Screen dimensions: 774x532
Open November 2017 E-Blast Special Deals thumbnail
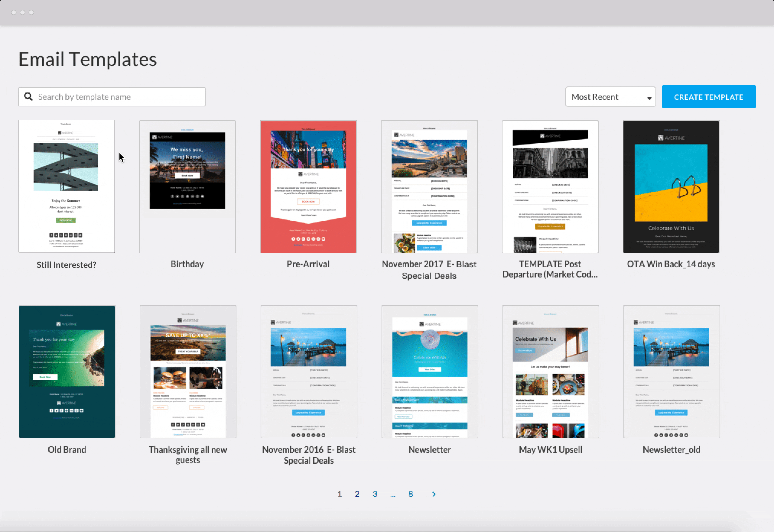pyautogui.click(x=429, y=187)
